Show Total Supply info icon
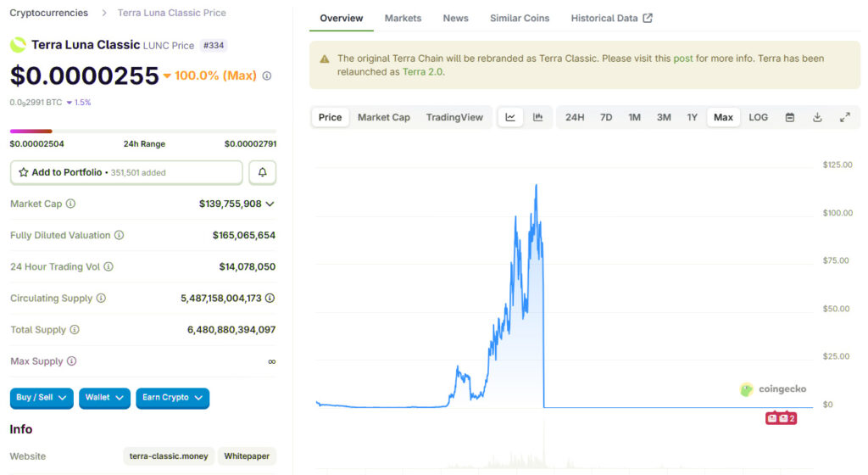This screenshot has width=868, height=475. click(75, 329)
